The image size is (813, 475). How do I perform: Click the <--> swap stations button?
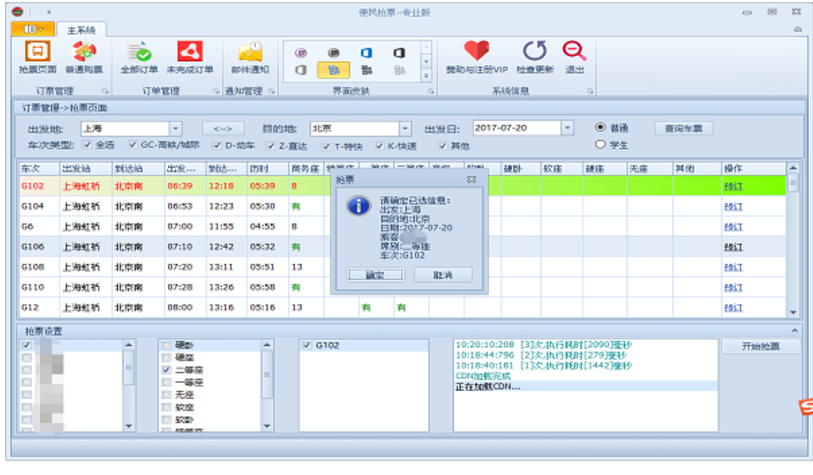[x=223, y=128]
